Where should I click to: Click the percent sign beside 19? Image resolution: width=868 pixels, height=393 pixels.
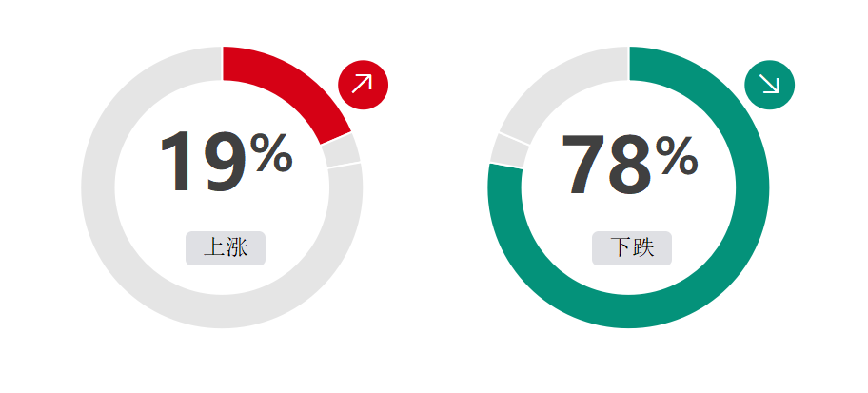pos(271,152)
